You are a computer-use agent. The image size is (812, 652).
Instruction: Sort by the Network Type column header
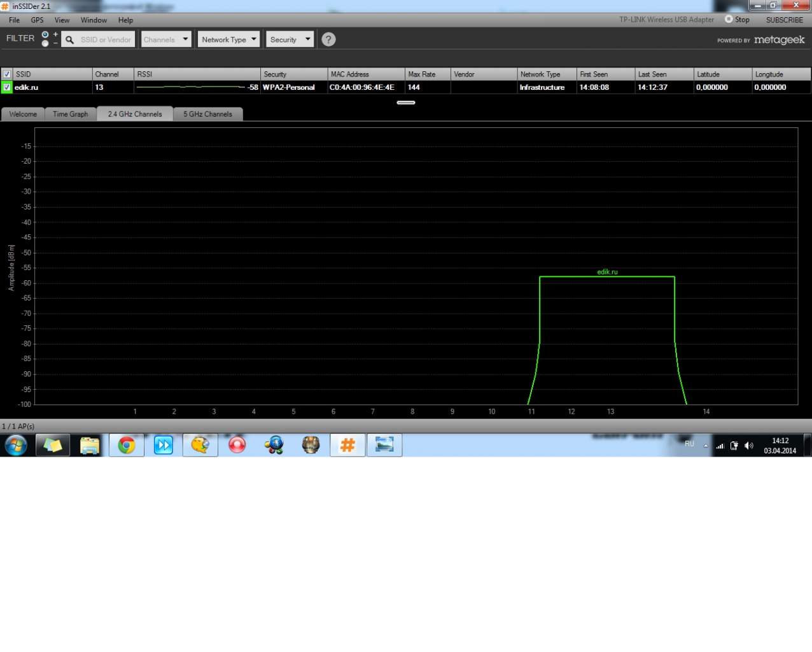(547, 74)
